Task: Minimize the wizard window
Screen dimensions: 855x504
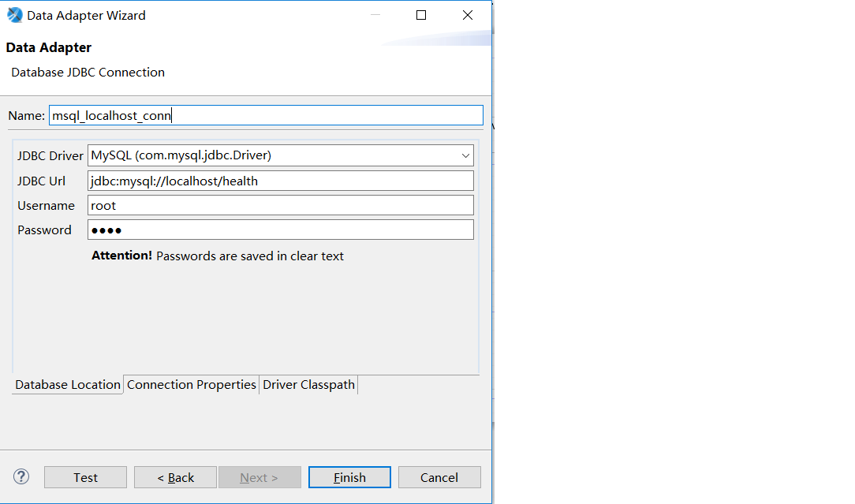Action: 375,15
